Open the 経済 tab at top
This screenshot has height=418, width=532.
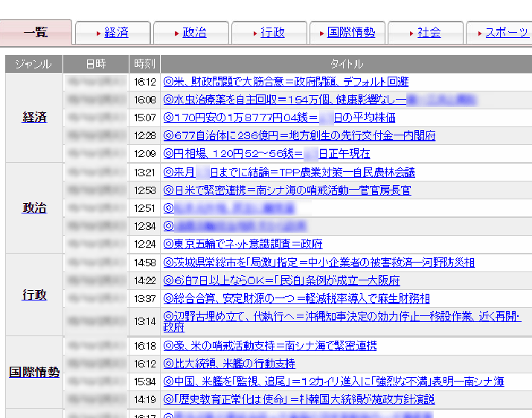coord(116,33)
